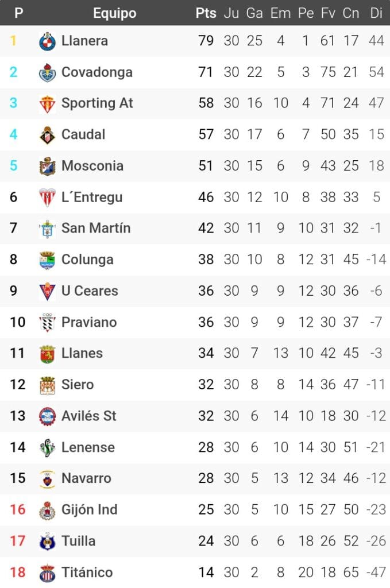Click the Navarro team crest
The image size is (390, 588).
click(47, 478)
